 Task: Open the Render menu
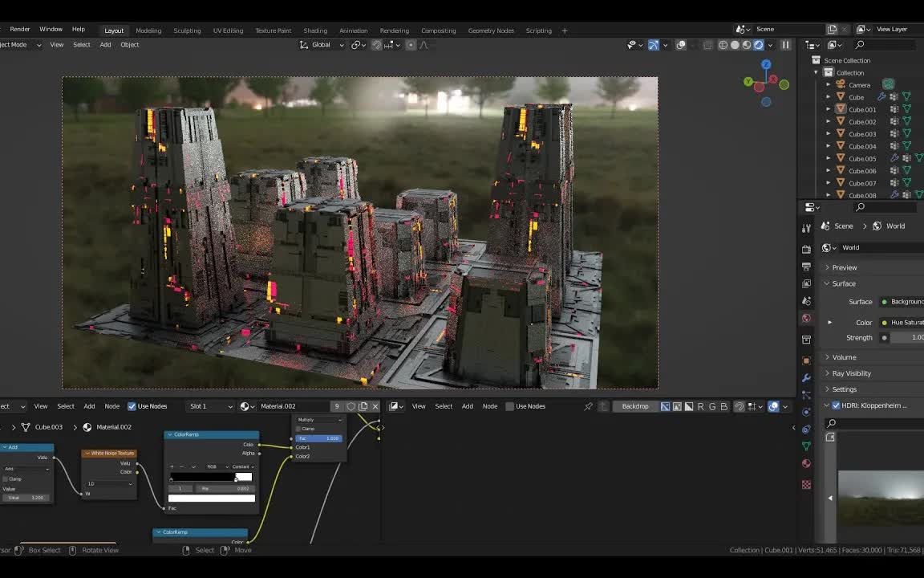(x=19, y=29)
